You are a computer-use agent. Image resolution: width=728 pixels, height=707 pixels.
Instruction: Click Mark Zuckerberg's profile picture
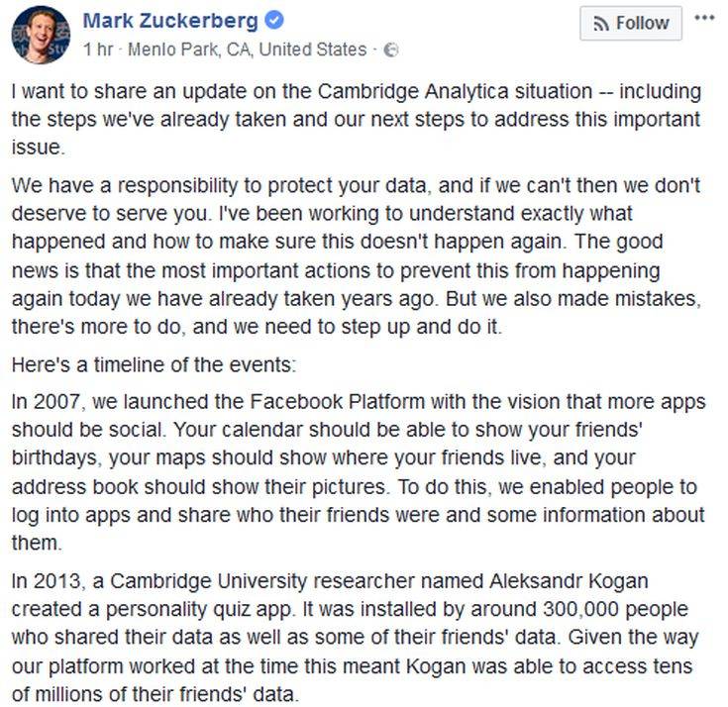(x=41, y=35)
